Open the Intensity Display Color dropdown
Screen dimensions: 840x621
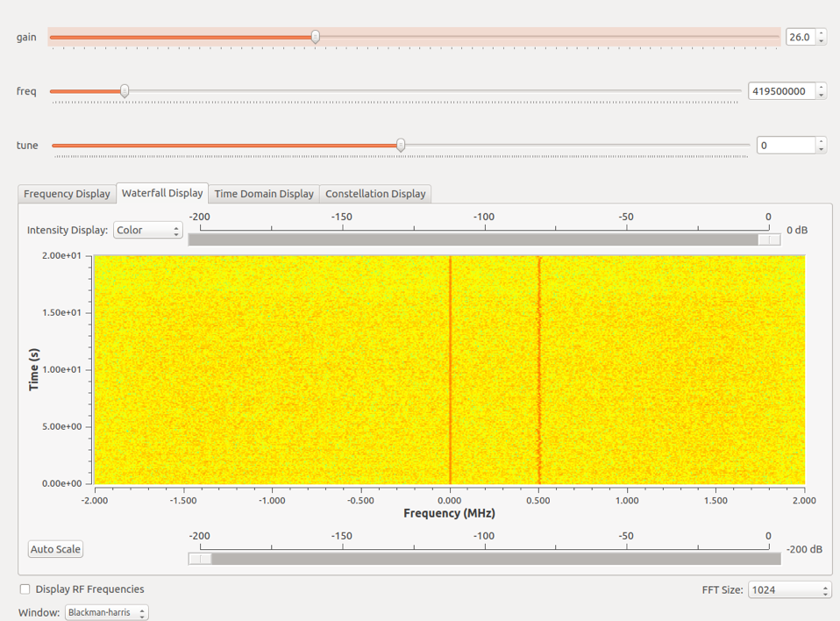(x=148, y=230)
